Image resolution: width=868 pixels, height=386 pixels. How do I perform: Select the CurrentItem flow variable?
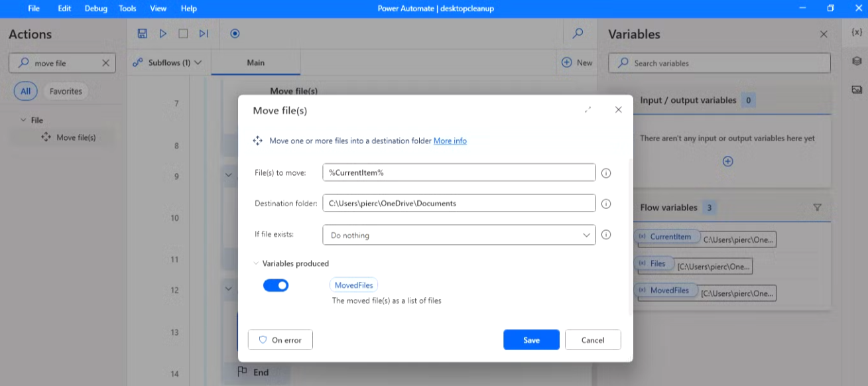666,237
